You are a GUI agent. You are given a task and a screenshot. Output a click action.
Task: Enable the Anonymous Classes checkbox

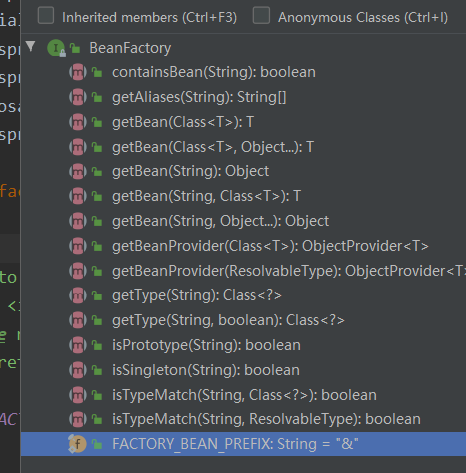(261, 16)
